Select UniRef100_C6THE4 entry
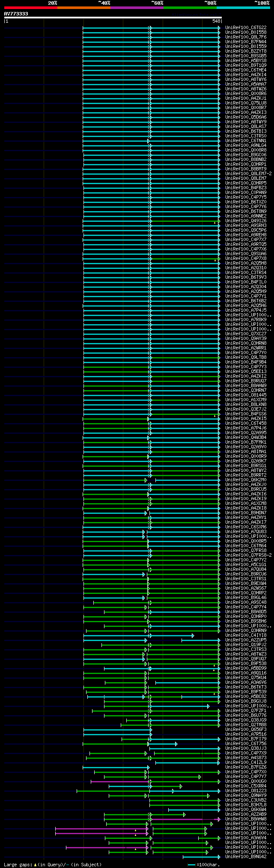 pyautogui.click(x=246, y=70)
